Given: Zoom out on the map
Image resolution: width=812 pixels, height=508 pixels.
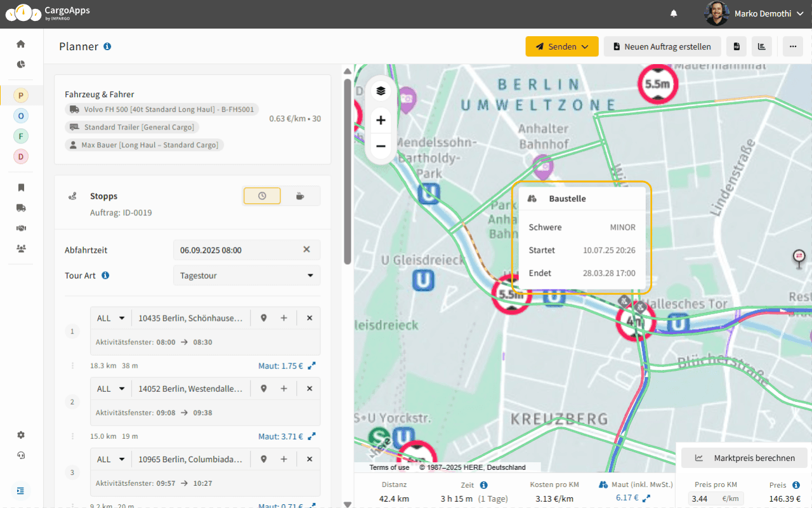Looking at the screenshot, I should (x=381, y=147).
